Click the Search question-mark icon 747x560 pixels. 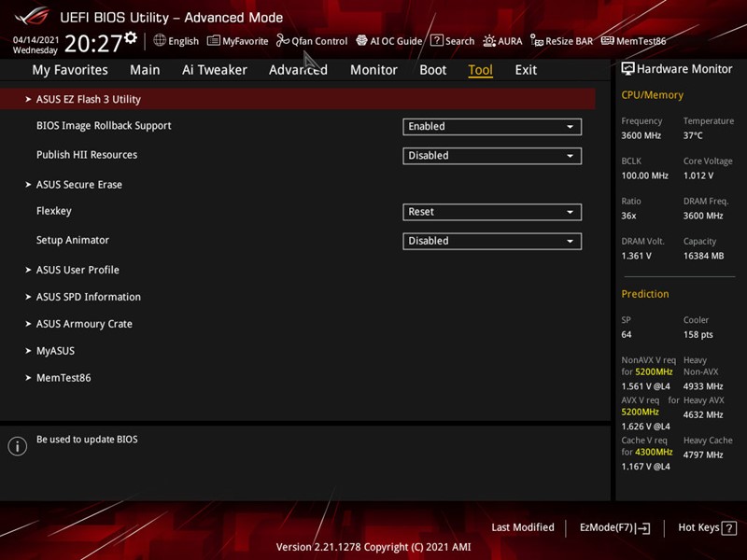pyautogui.click(x=437, y=41)
